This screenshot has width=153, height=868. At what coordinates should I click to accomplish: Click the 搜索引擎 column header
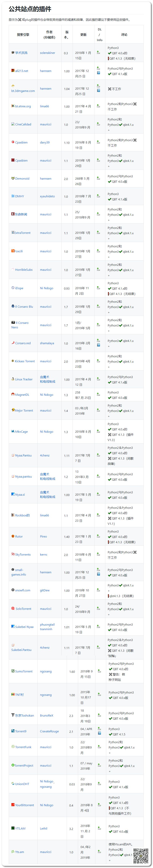coord(23,35)
